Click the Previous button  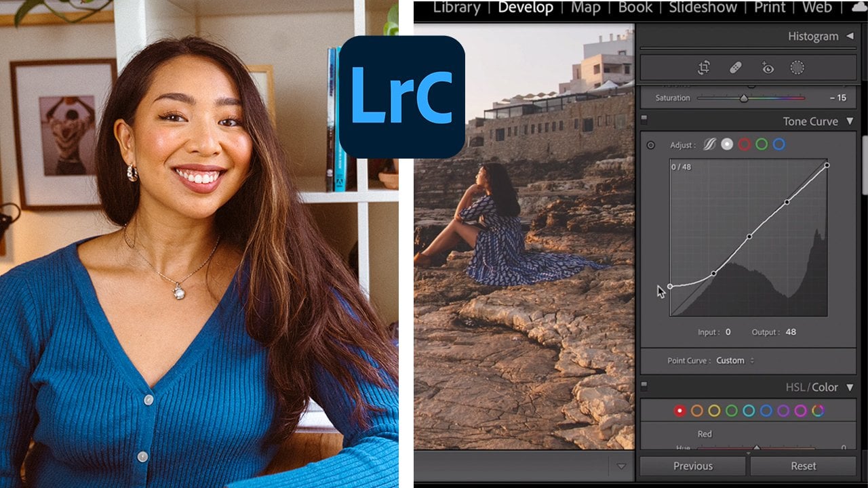[x=692, y=466]
